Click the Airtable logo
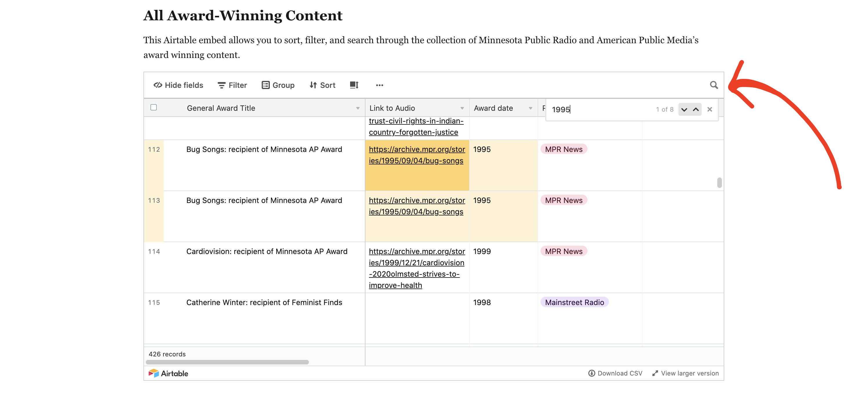Viewport: 868px width, 399px height. 168,373
